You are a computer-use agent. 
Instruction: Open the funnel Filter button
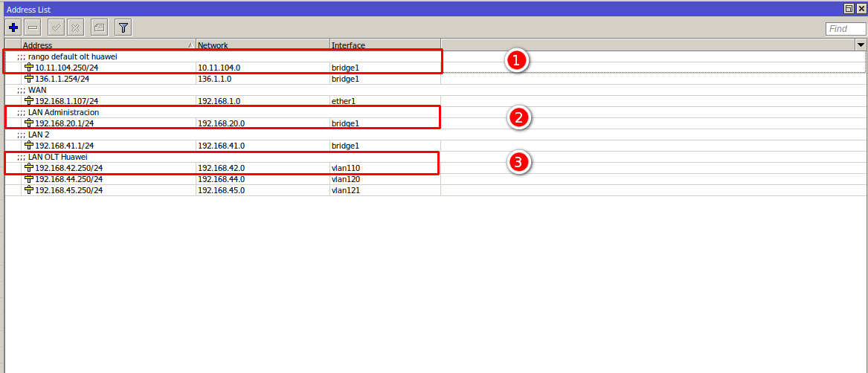click(x=123, y=27)
